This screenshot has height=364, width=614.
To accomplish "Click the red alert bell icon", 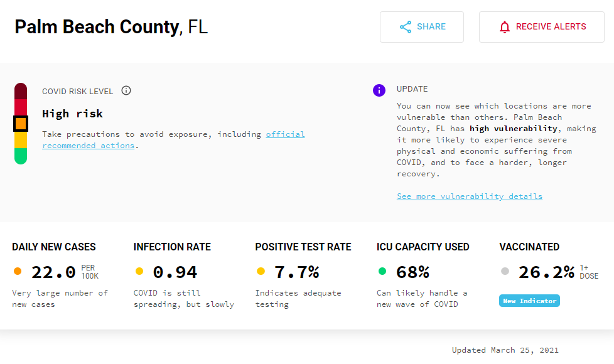I will pos(505,27).
